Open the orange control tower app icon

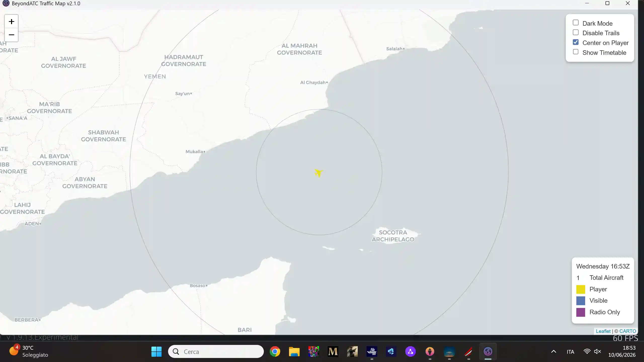click(430, 351)
